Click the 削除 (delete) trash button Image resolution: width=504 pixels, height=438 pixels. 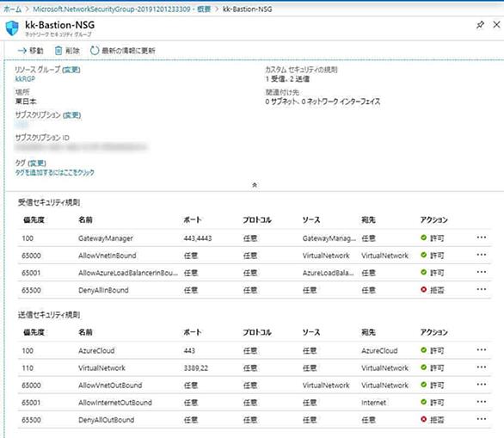click(x=67, y=51)
